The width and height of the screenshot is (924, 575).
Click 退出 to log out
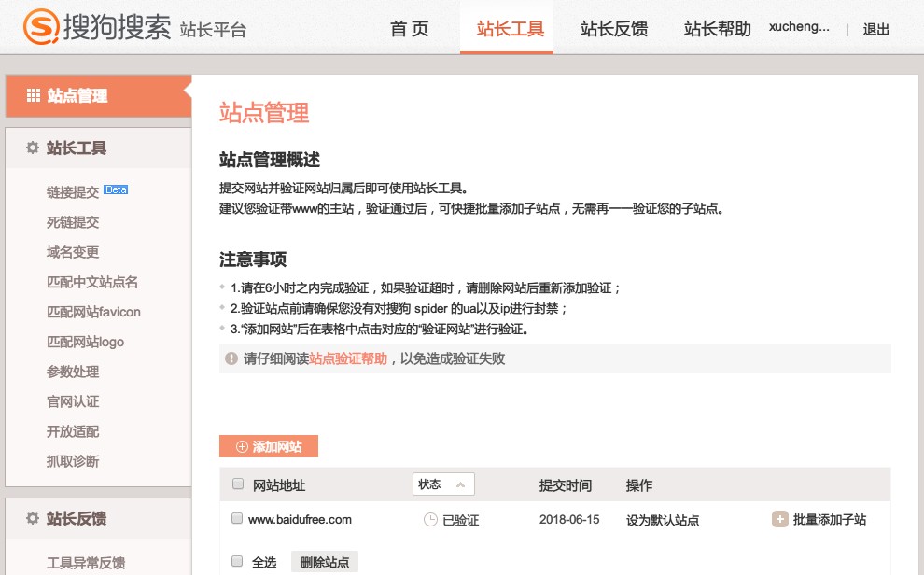(x=875, y=29)
